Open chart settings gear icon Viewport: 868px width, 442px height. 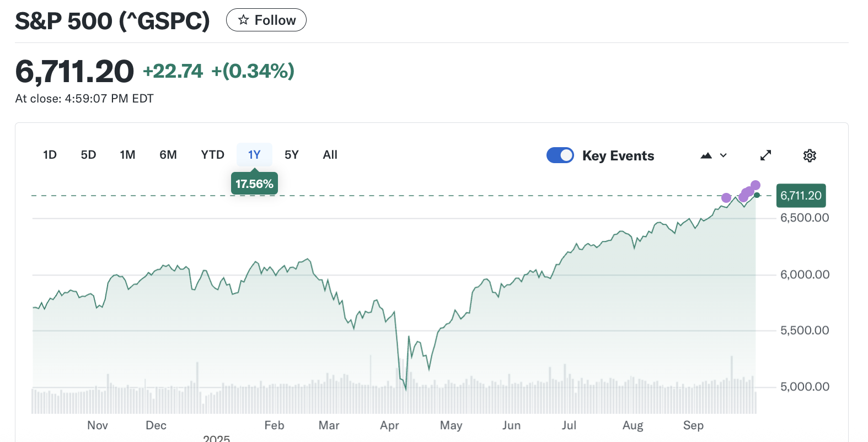[810, 155]
